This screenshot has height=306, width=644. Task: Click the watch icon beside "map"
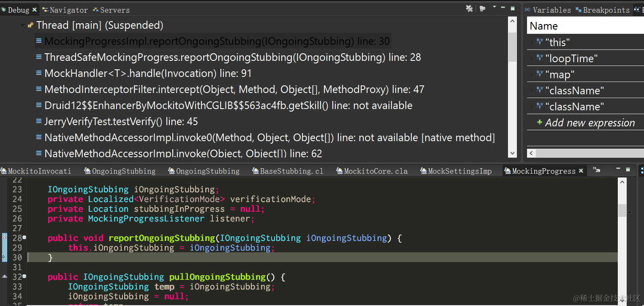[x=540, y=74]
